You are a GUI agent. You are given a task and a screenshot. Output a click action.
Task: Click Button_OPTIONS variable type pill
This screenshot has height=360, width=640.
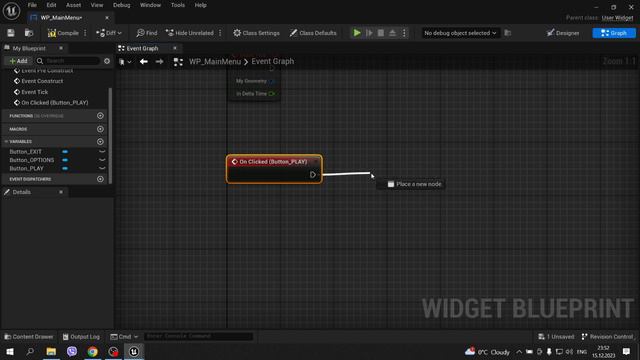point(65,160)
